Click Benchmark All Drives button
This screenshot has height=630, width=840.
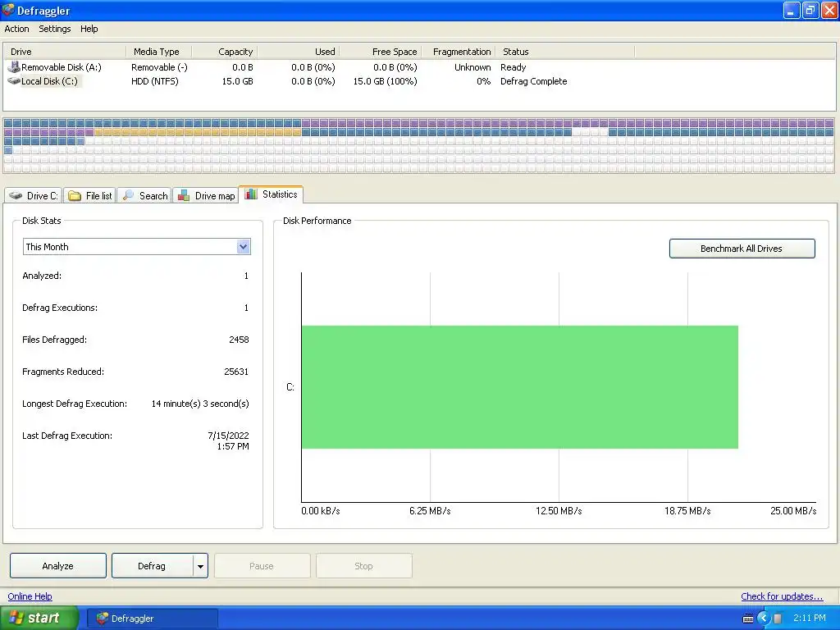pyautogui.click(x=742, y=249)
